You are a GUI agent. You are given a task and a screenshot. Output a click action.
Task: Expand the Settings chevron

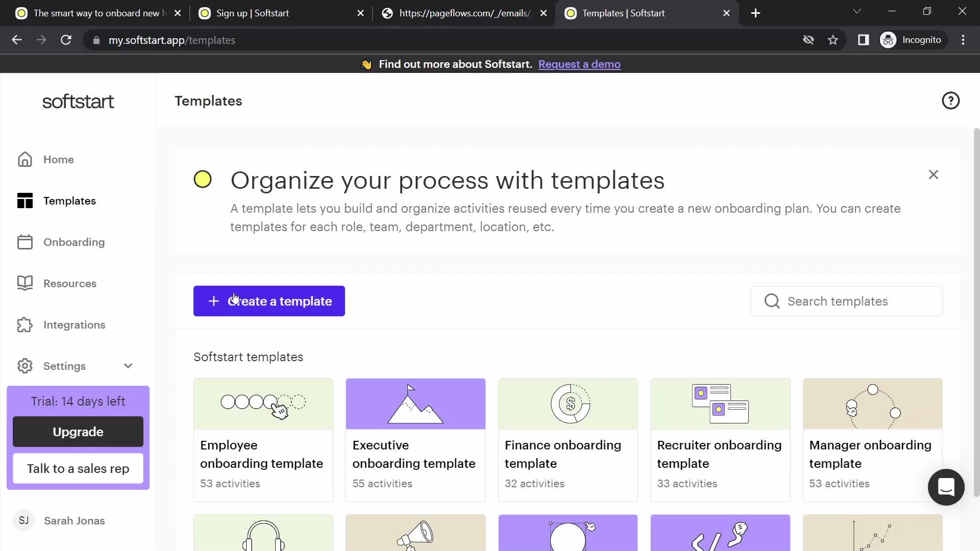coord(128,366)
